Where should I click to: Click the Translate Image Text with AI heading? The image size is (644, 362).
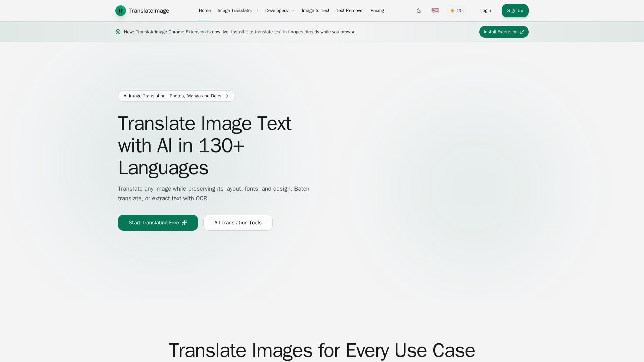click(205, 145)
